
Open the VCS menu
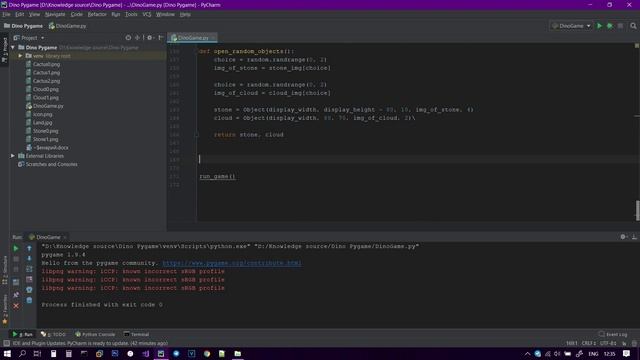point(147,14)
